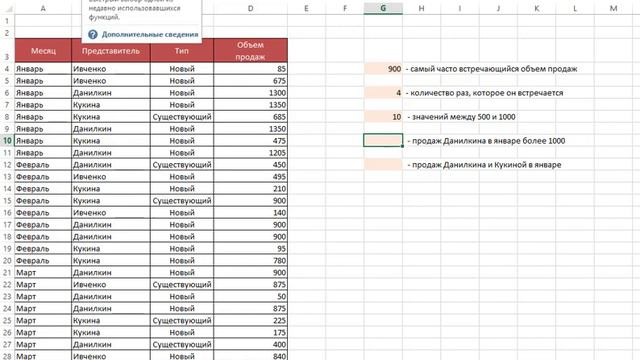Screen dimensions: 640x360
Task: Select column D header
Action: coord(250,8)
